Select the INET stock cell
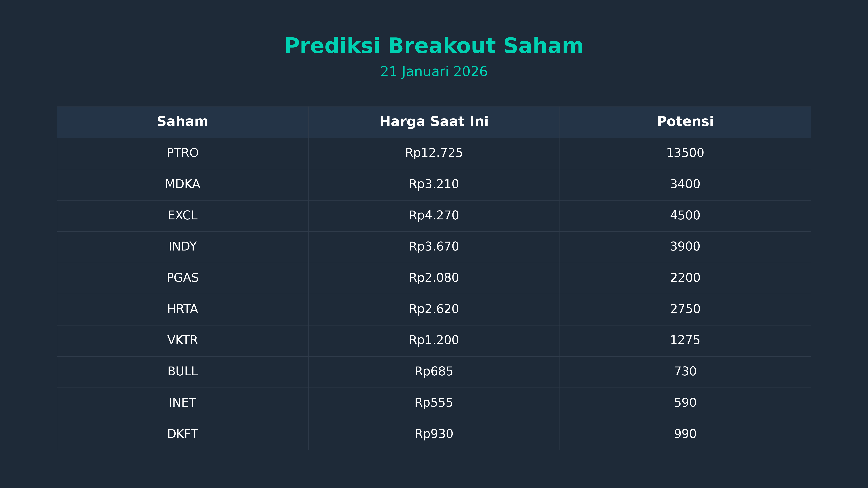Screen dimensions: 868x488 [182, 403]
